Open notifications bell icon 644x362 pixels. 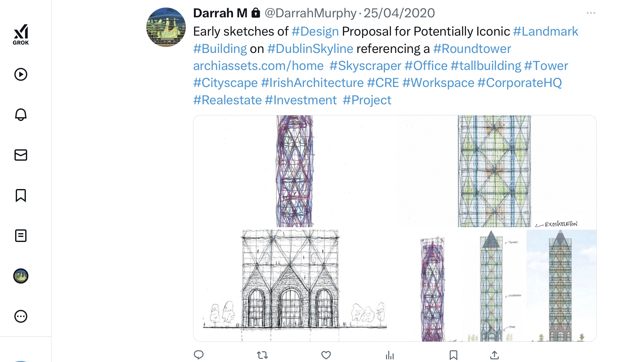tap(21, 115)
